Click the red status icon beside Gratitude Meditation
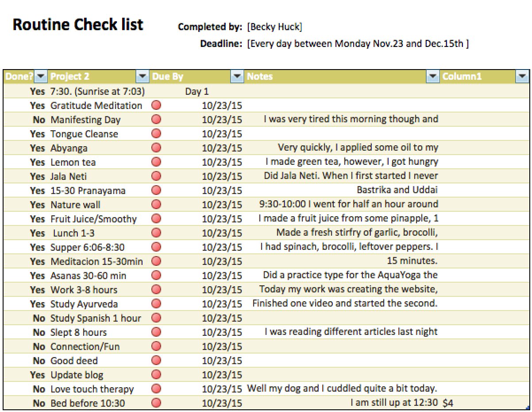532x412 pixels. [x=155, y=105]
